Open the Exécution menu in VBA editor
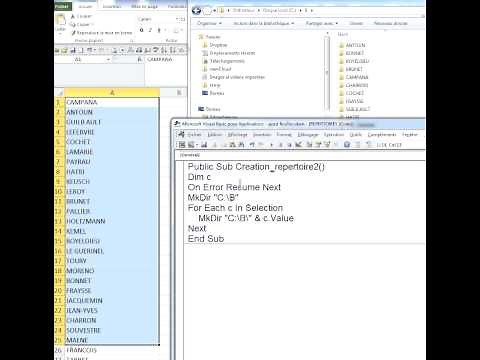The image size is (480, 360). coord(334,134)
